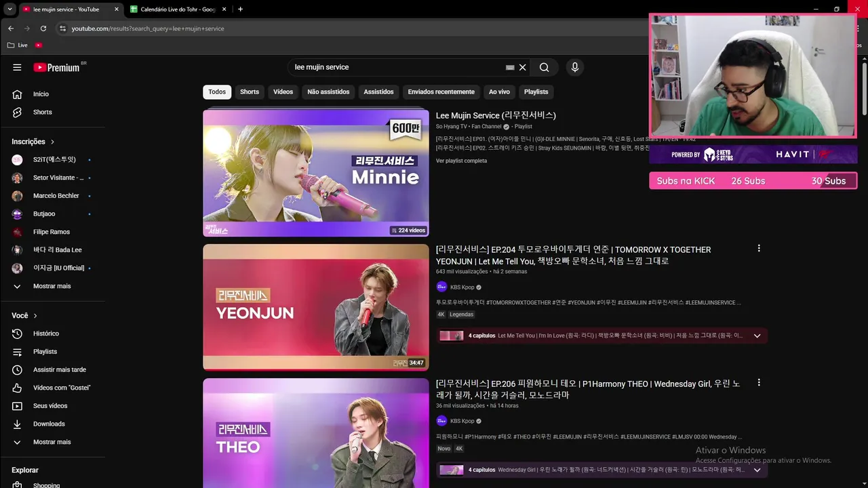
Task: Open KBS Kpop channel avatar under THEO video
Action: click(441, 421)
